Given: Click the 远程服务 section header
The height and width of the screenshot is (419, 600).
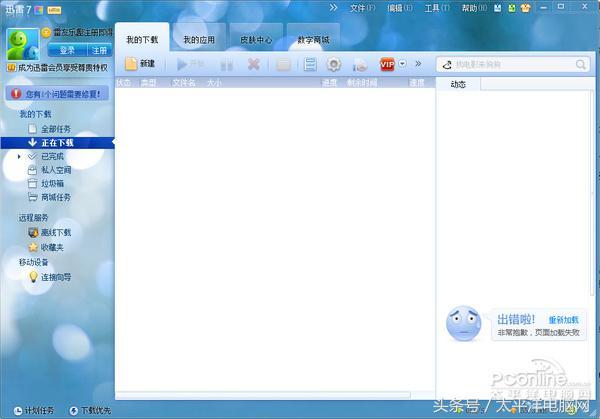Looking at the screenshot, I should [x=34, y=218].
